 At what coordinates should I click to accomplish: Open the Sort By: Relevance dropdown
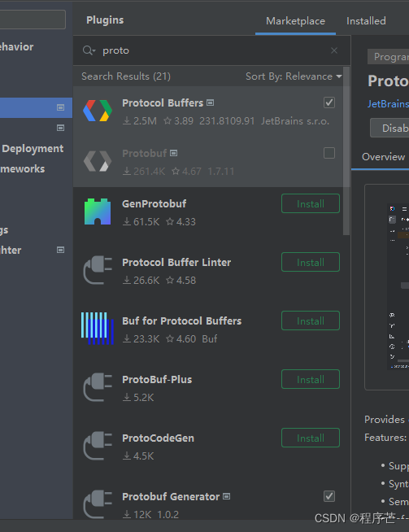(x=294, y=76)
